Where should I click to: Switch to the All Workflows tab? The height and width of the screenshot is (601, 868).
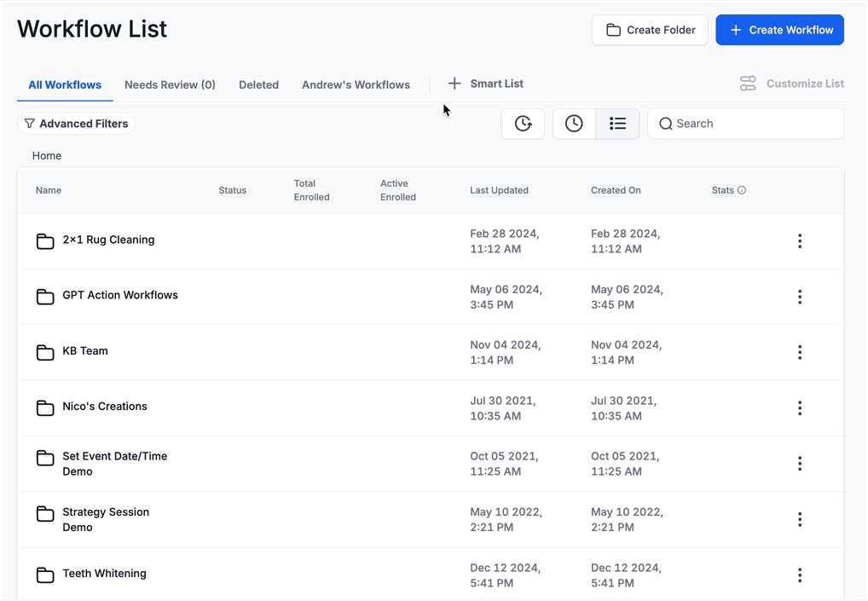click(x=65, y=84)
